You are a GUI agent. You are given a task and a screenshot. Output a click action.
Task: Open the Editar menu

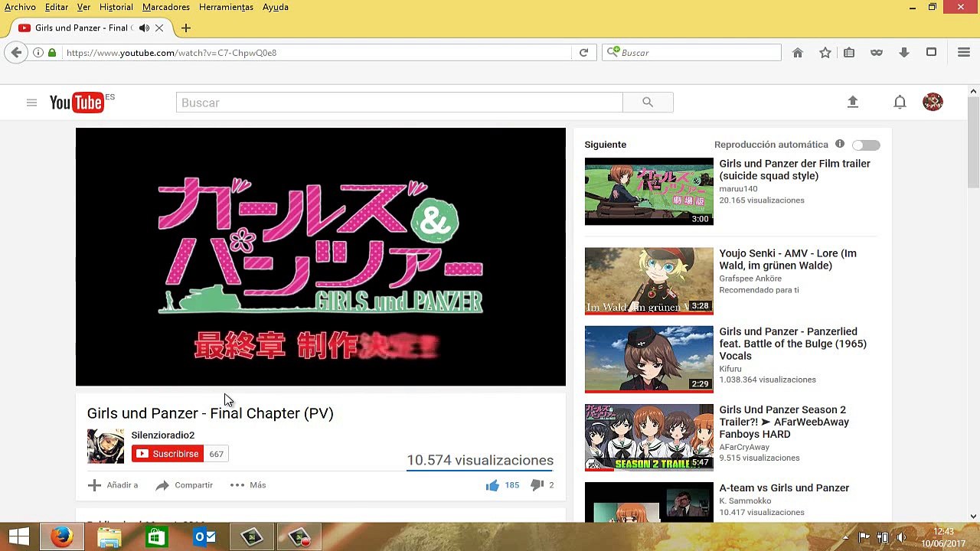pos(57,7)
